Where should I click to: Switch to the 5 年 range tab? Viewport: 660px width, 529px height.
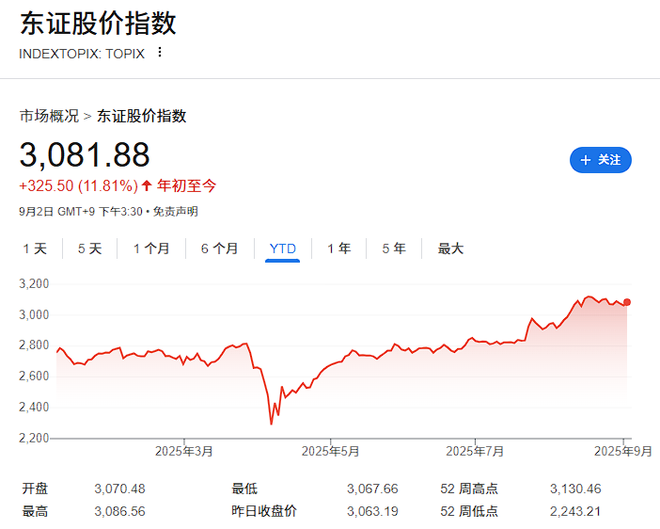pyautogui.click(x=393, y=249)
